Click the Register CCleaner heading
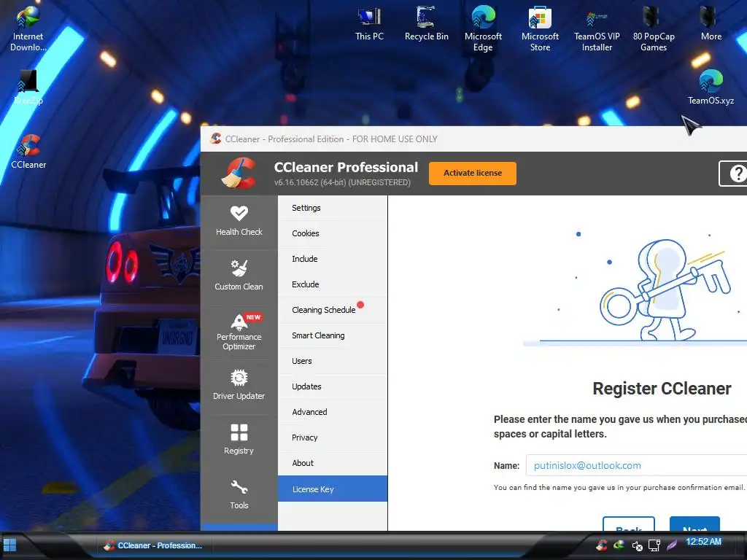This screenshot has width=747, height=560. coord(662,389)
